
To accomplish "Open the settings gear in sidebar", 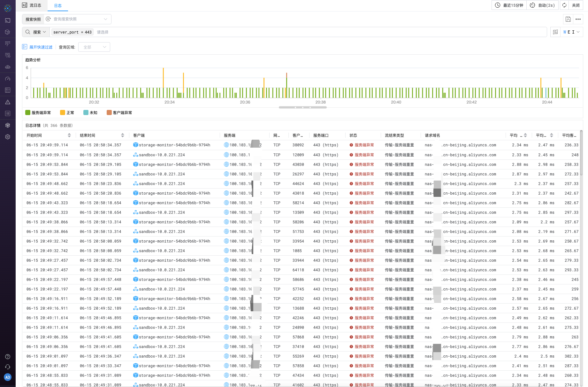I will tap(8, 137).
